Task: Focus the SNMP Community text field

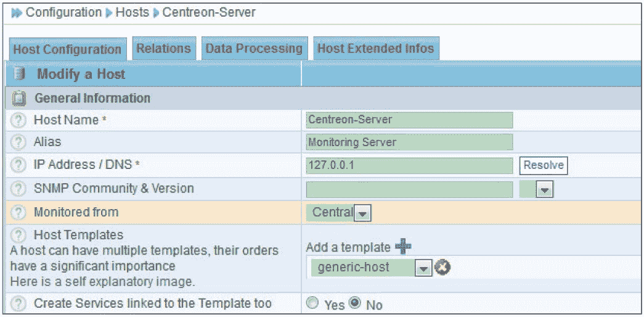Action: point(409,189)
